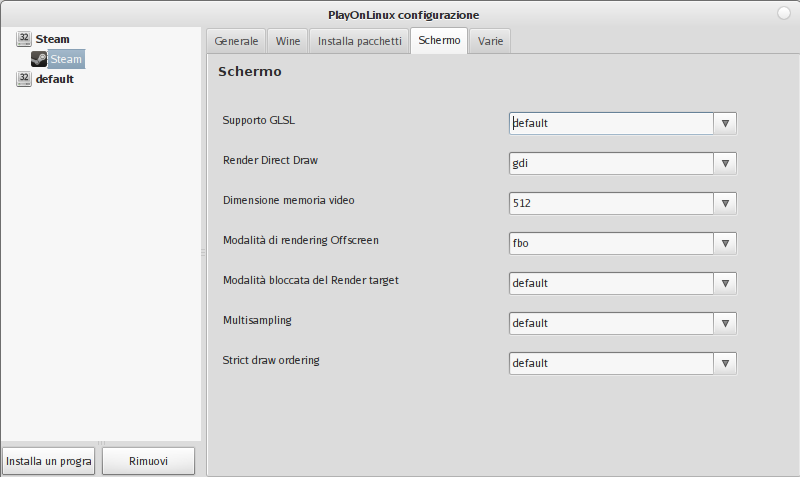The image size is (800, 477).
Task: Click the Strict draw ordering value field
Action: coord(611,363)
